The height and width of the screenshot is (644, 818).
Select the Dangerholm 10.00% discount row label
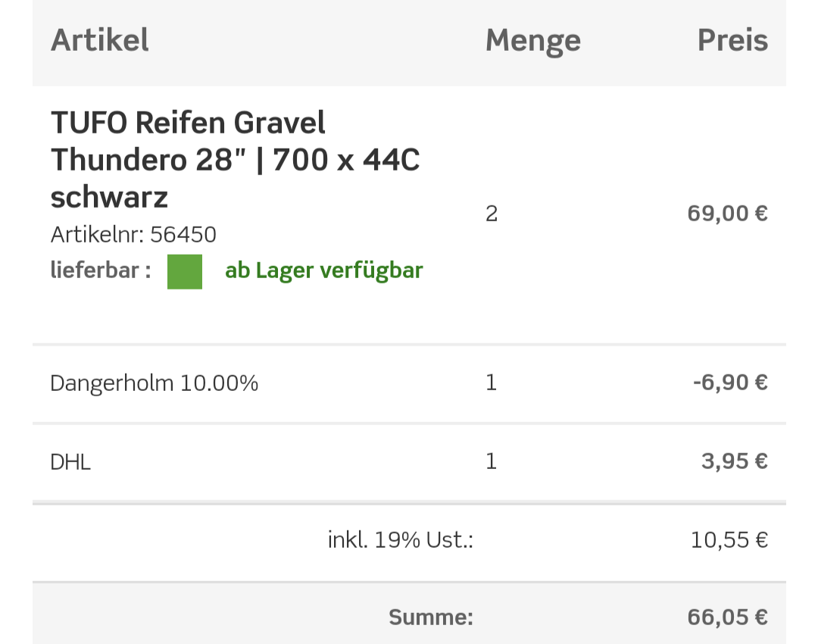[x=154, y=383]
